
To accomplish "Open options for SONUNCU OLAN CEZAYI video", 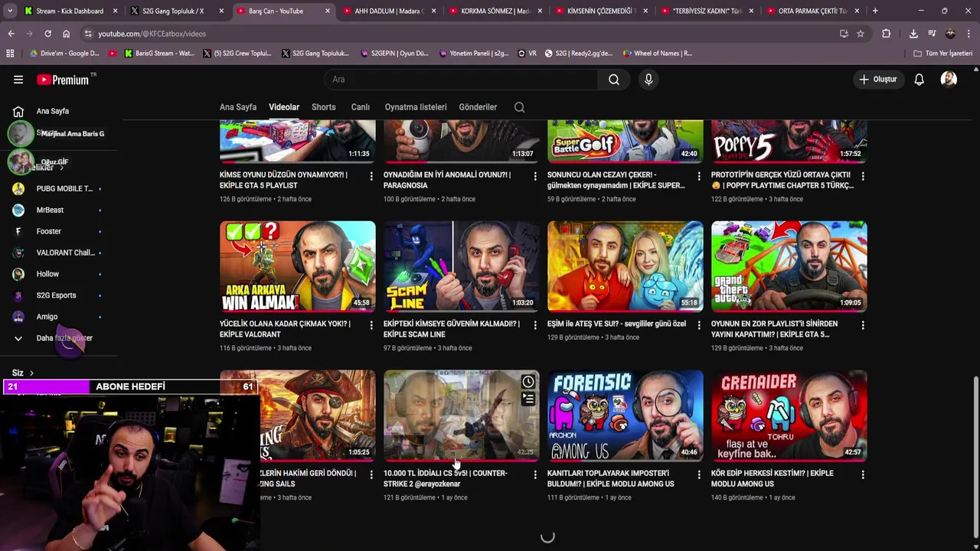I will click(699, 176).
